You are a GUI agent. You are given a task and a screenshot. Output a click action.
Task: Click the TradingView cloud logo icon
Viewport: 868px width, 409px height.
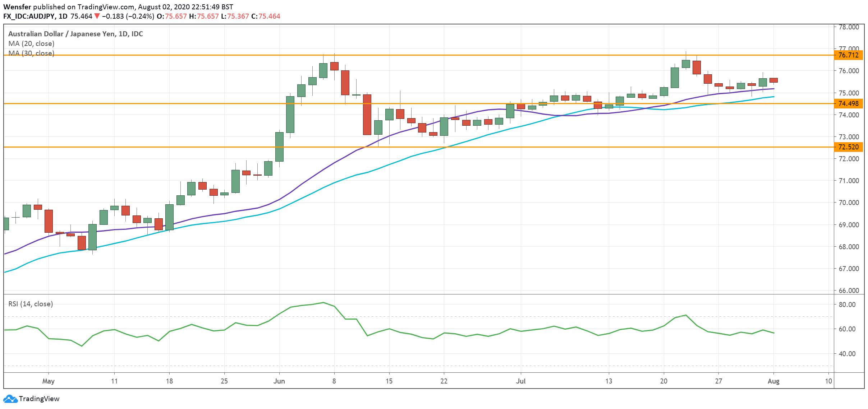[x=10, y=399]
